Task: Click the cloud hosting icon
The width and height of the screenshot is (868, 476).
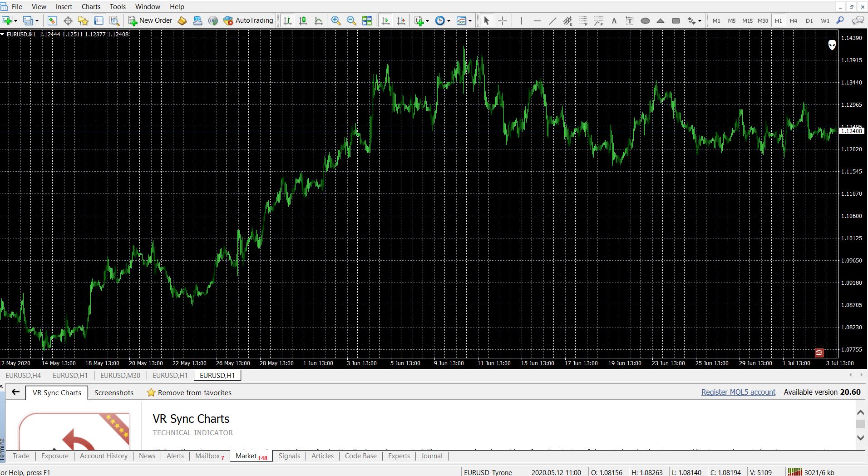Action: click(x=197, y=20)
